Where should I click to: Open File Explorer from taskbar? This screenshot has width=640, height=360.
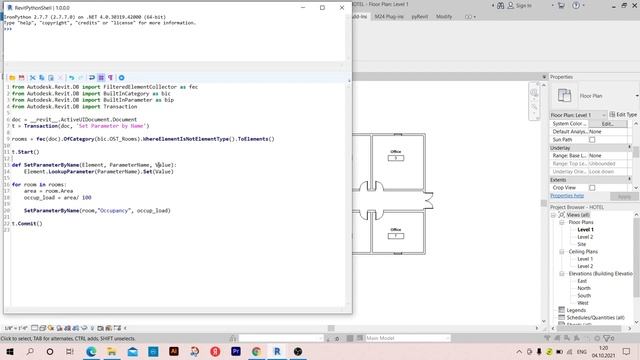(112, 351)
